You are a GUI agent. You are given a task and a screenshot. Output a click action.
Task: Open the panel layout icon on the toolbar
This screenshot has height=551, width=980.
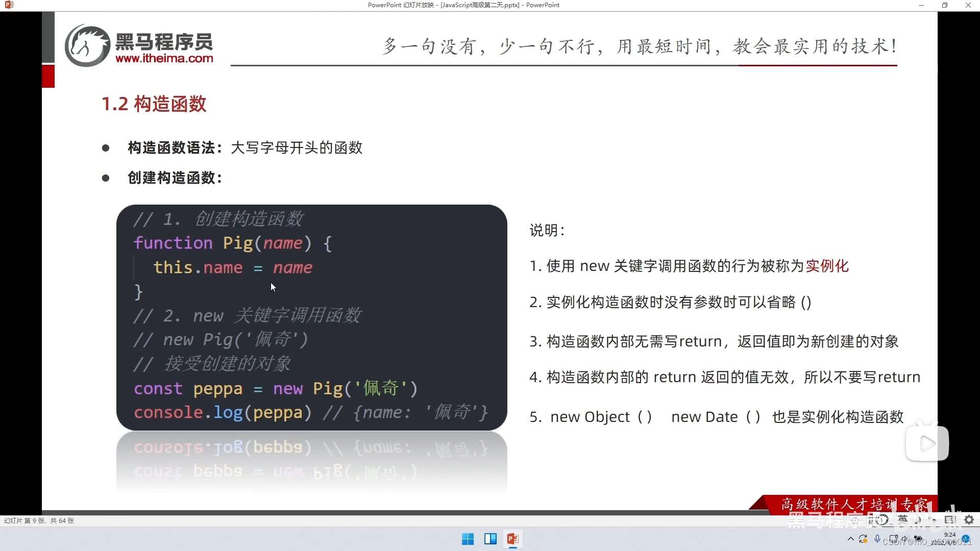949,519
